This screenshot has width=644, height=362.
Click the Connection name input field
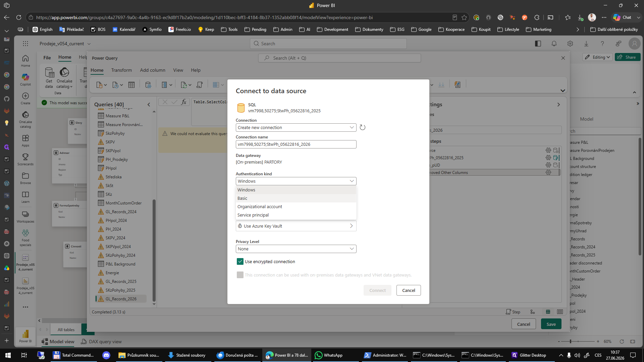tap(296, 144)
